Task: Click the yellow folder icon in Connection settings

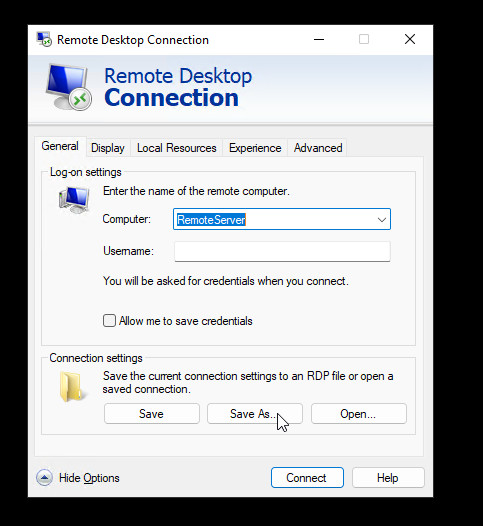Action: 71,386
